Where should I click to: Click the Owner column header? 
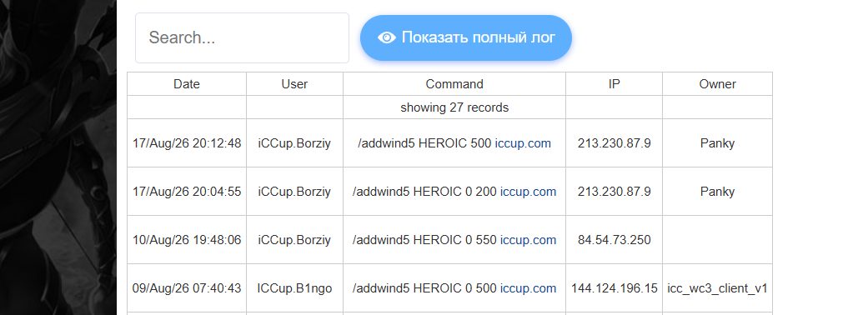[x=717, y=84]
